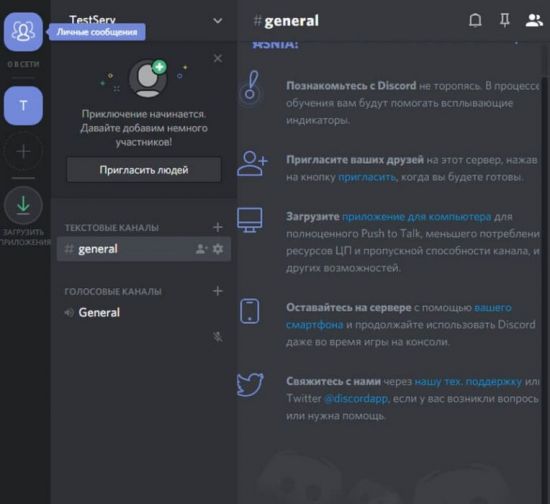Click the Оставайтесь на сервере text

pos(349,308)
